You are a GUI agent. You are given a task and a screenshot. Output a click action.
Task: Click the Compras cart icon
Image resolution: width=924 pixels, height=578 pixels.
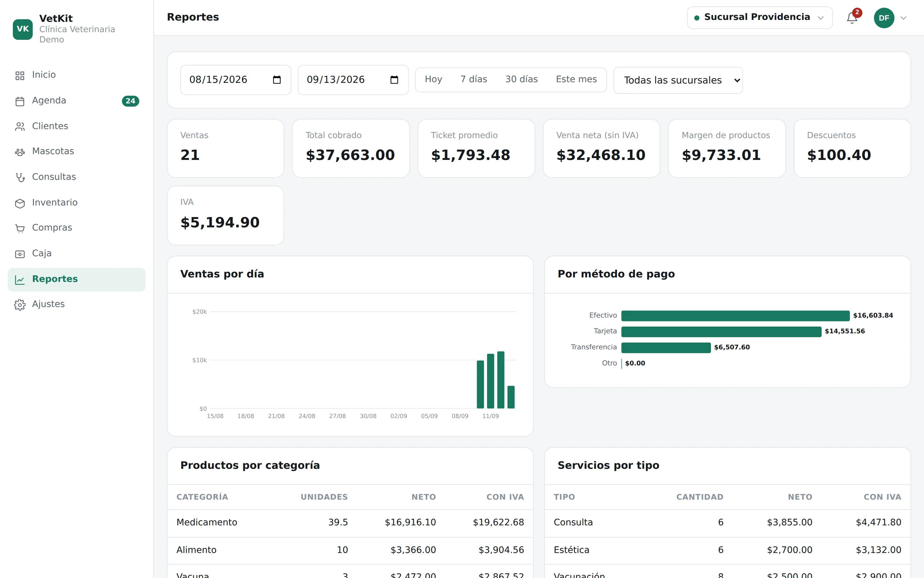point(20,228)
